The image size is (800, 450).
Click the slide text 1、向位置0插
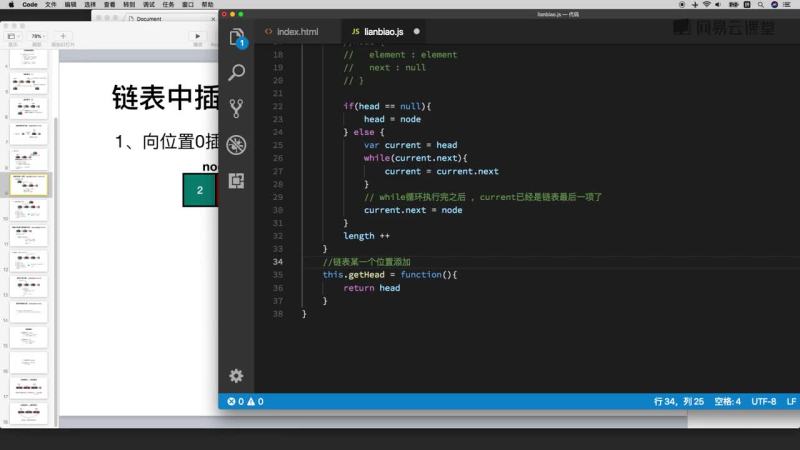point(167,141)
